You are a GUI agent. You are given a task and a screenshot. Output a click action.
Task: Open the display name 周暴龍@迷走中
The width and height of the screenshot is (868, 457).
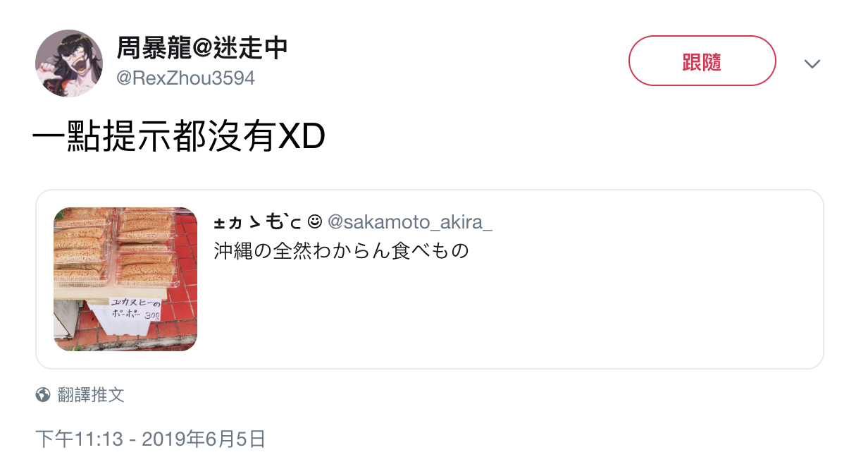[x=202, y=49]
